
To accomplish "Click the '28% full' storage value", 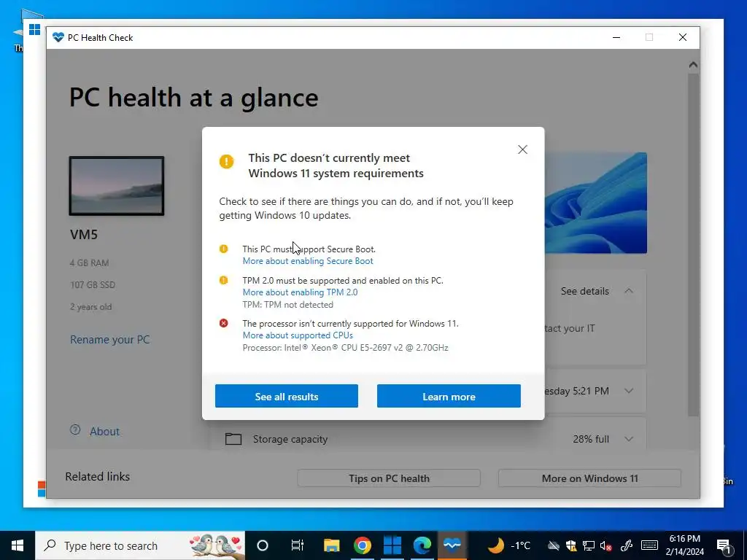I will (x=591, y=439).
